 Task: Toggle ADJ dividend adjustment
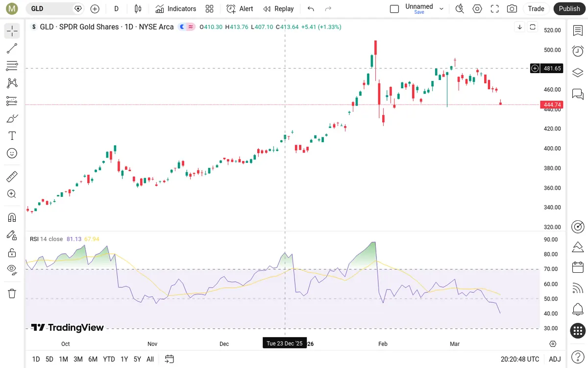[x=555, y=359]
